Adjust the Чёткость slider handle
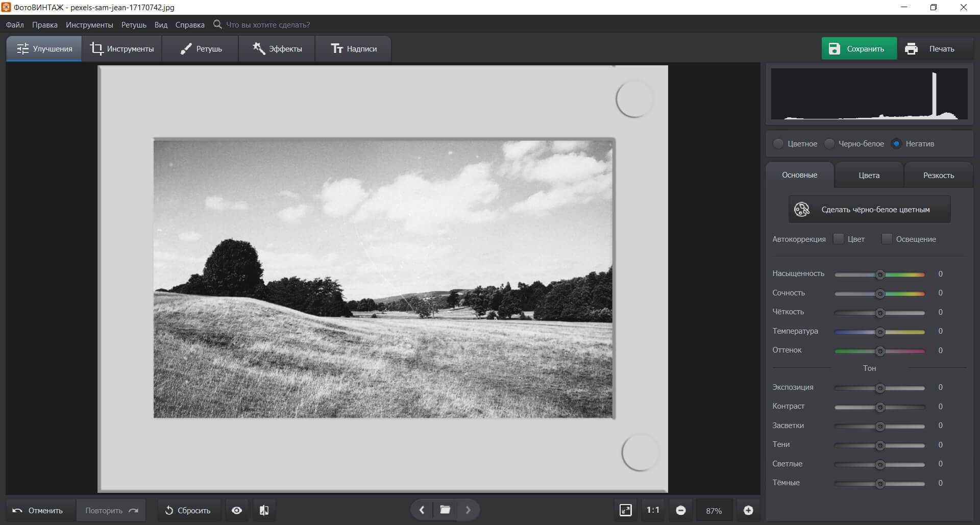The width and height of the screenshot is (980, 525). click(880, 313)
